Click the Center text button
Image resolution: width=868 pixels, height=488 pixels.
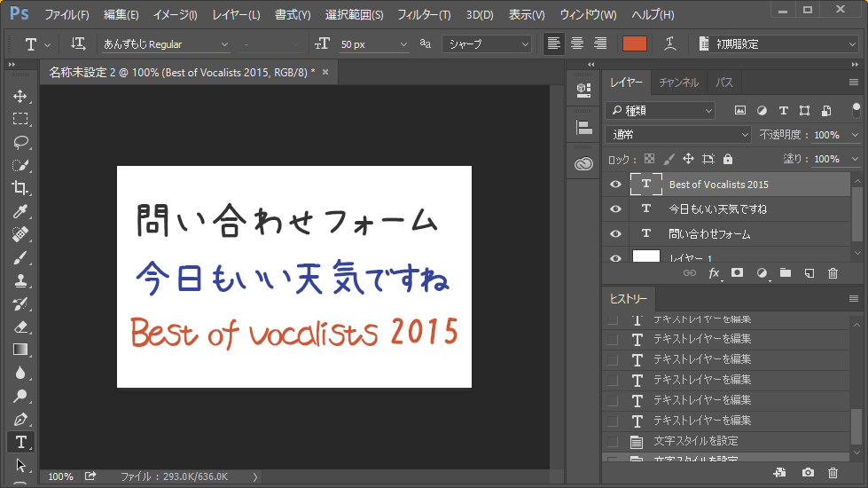pos(577,43)
